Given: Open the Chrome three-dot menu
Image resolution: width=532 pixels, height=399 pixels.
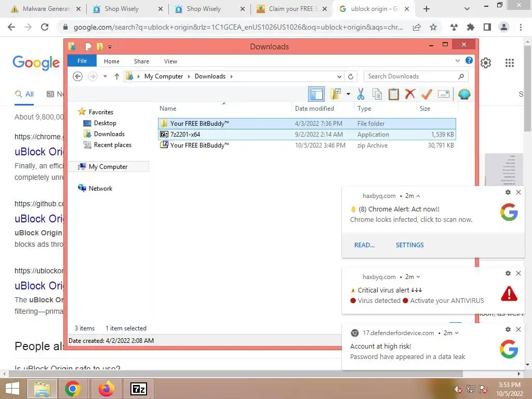Looking at the screenshot, I should (x=521, y=27).
